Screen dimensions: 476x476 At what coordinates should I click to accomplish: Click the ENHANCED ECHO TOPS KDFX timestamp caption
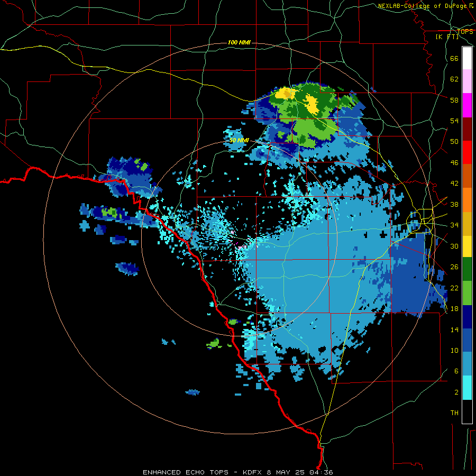pos(237,472)
